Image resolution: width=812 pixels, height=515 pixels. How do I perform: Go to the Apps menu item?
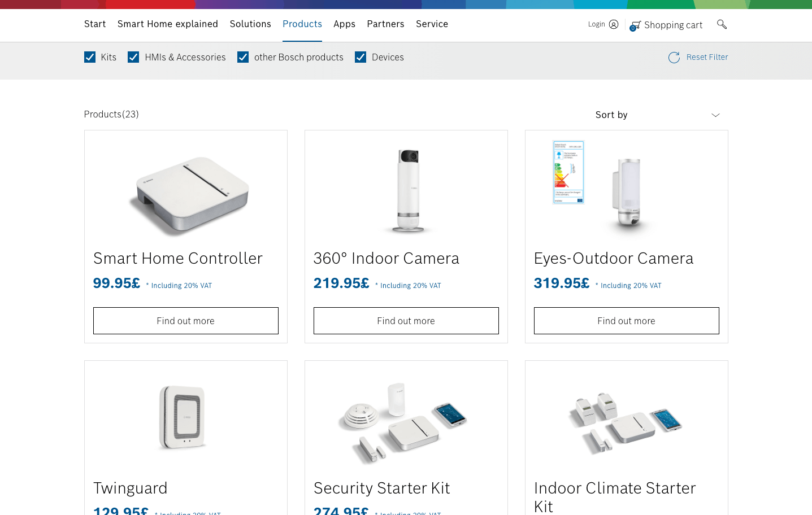[x=344, y=24]
